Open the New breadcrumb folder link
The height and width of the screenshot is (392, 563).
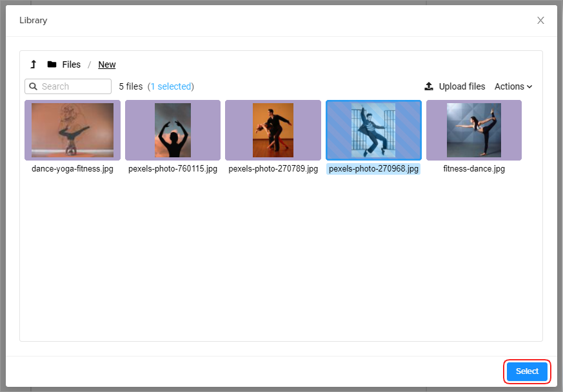coord(107,64)
